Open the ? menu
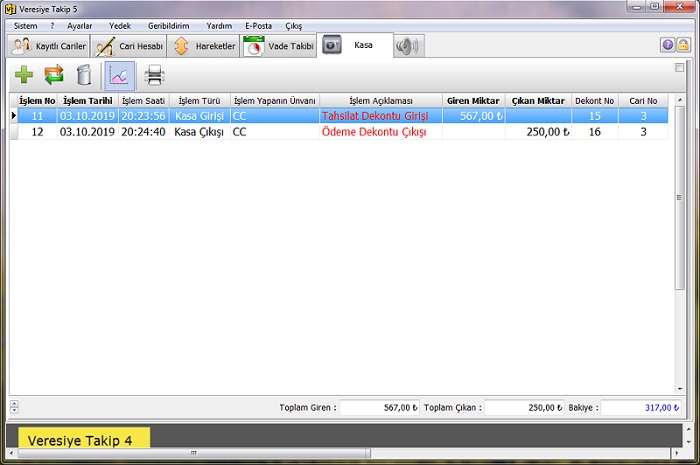Image resolution: width=700 pixels, height=465 pixels. 52,26
